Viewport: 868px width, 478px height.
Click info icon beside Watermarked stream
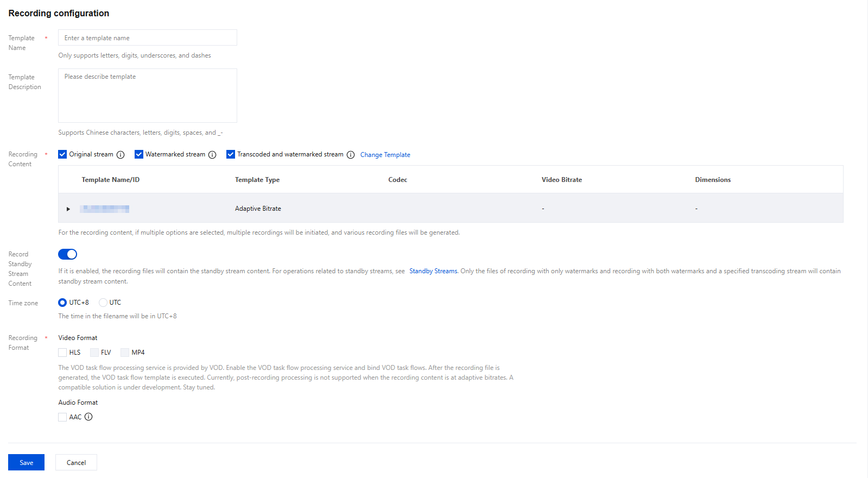[212, 155]
